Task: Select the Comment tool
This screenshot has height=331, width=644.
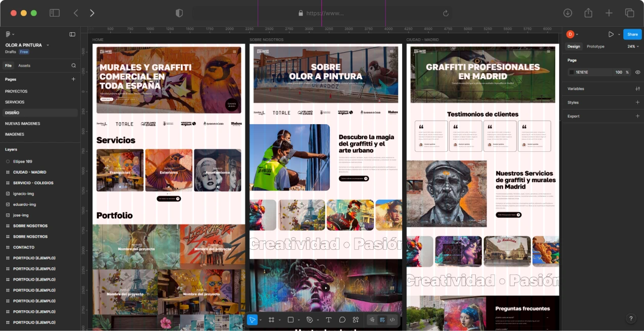Action: (342, 320)
